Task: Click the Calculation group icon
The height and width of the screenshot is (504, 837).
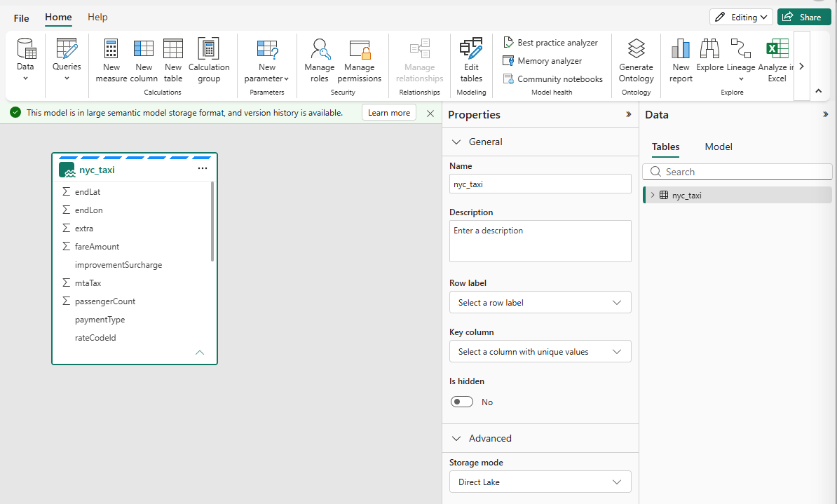Action: coord(209,48)
